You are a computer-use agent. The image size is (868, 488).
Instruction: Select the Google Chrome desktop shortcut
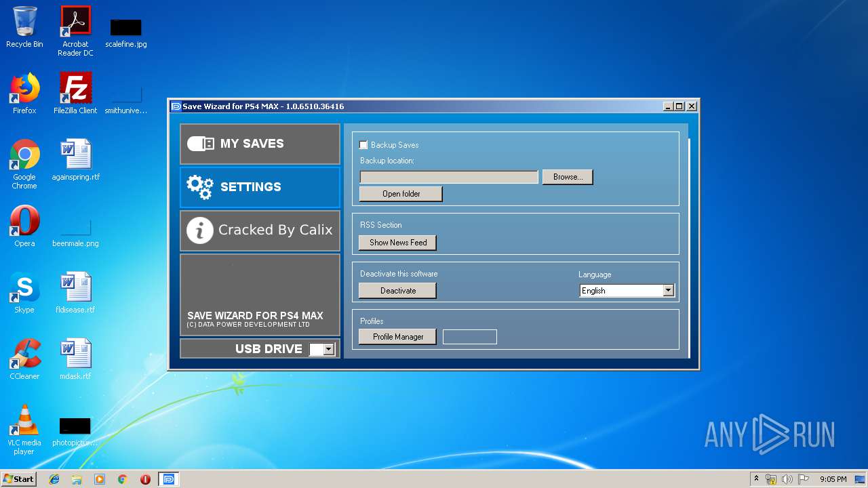click(24, 164)
